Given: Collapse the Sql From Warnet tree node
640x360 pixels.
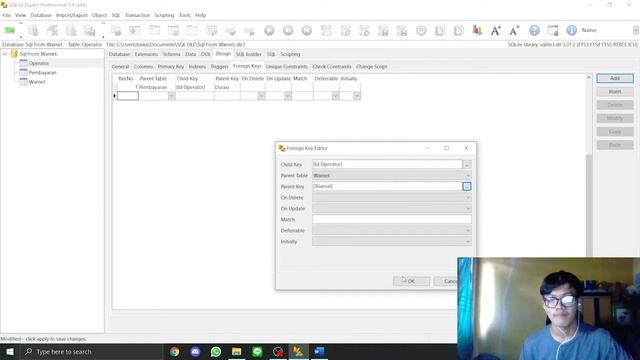Looking at the screenshot, I should (5, 53).
